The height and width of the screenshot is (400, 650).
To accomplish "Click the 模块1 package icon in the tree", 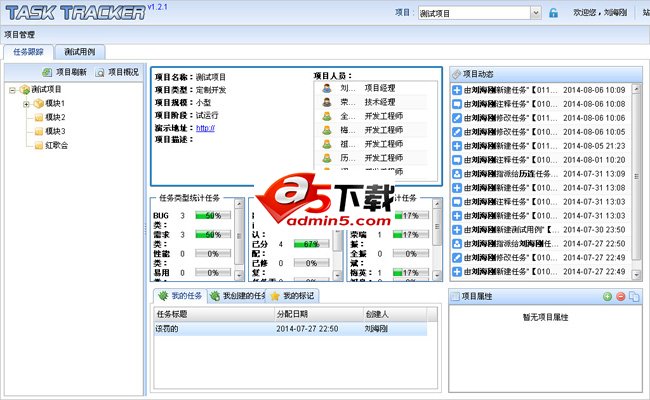I will point(39,103).
